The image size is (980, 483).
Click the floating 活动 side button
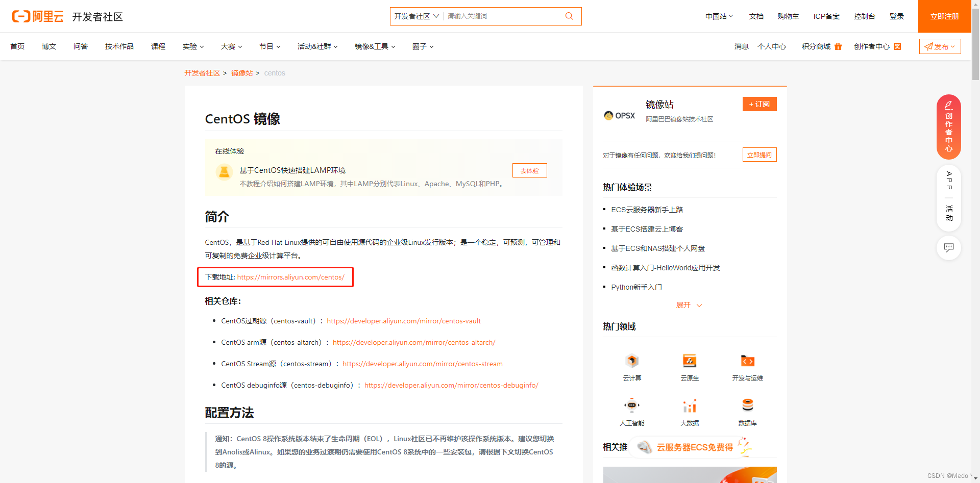949,213
